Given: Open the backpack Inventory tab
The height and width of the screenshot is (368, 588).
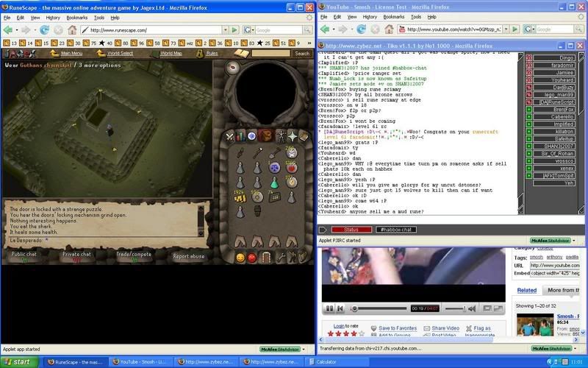Looking at the screenshot, I should (x=265, y=136).
